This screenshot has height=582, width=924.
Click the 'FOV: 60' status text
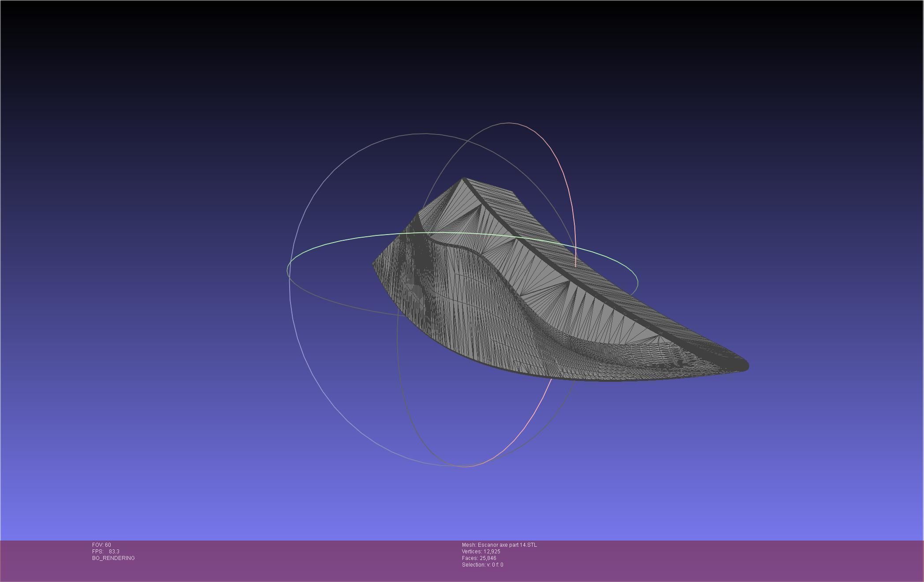(x=101, y=545)
